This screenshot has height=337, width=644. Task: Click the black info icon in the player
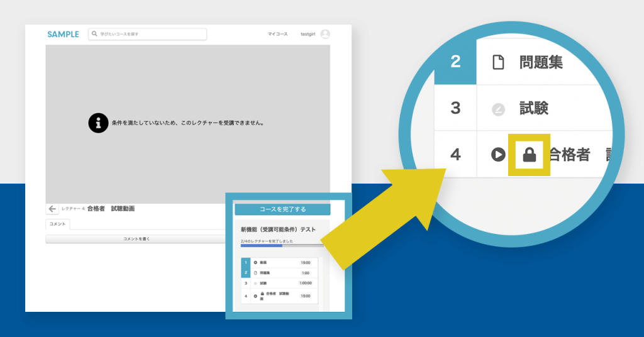pos(98,123)
